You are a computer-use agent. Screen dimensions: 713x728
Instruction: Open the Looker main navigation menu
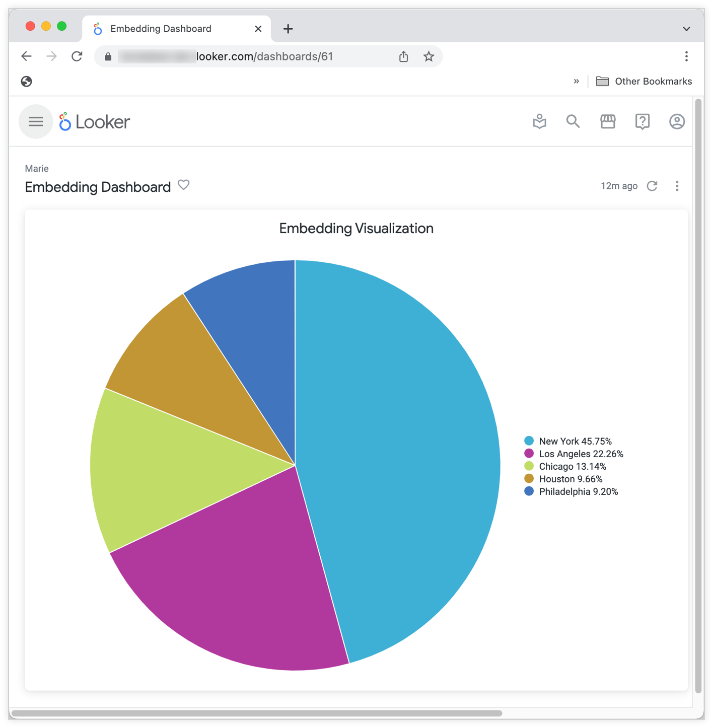pyautogui.click(x=36, y=122)
